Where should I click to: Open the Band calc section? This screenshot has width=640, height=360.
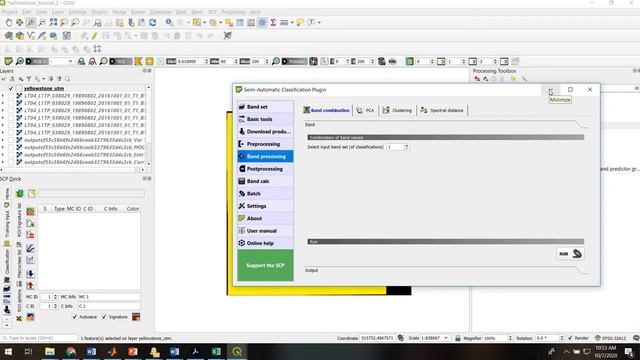point(265,181)
